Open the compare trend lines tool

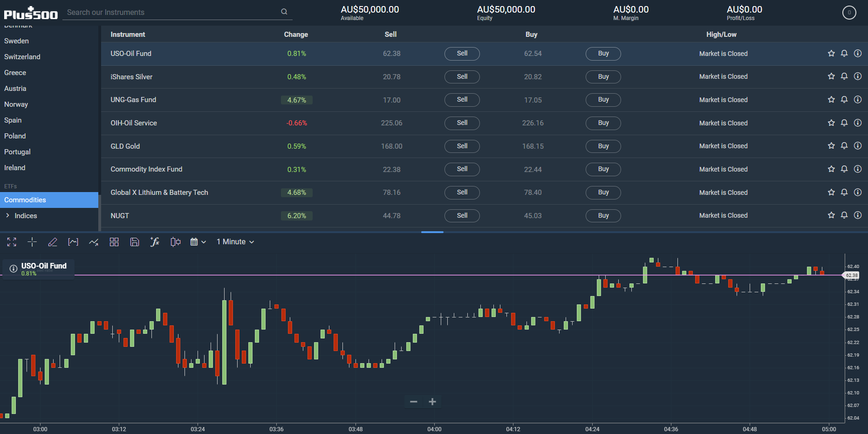click(x=94, y=242)
